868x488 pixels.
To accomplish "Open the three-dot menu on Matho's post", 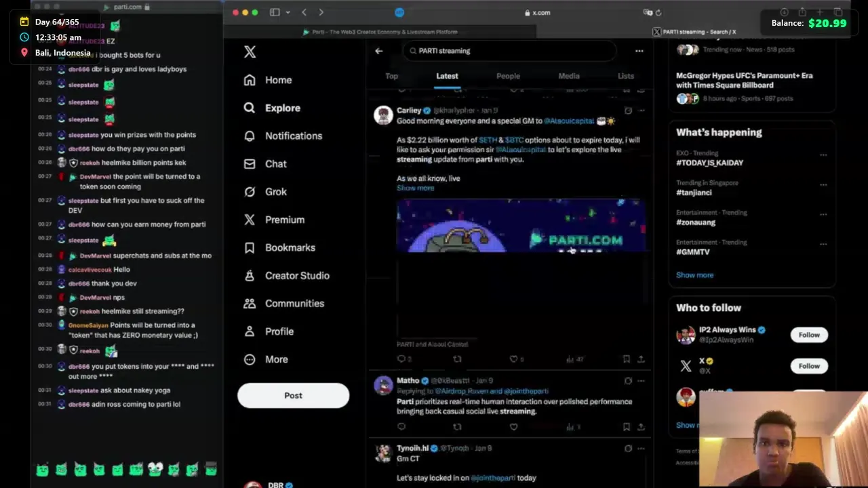I will 641,381.
